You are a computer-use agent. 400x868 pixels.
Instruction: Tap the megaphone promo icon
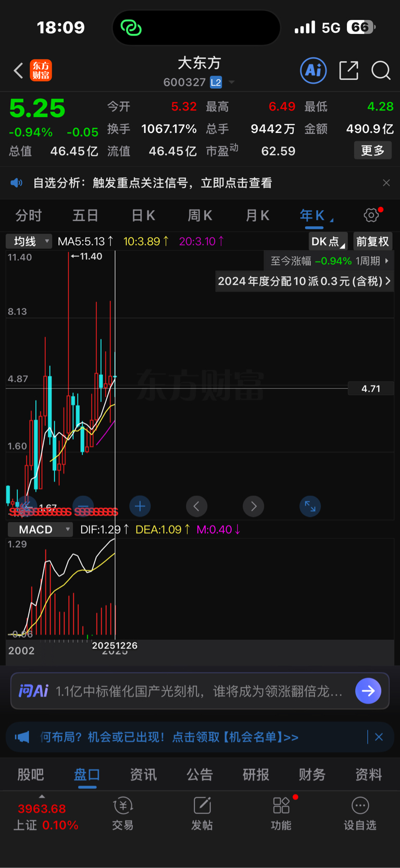click(x=22, y=737)
